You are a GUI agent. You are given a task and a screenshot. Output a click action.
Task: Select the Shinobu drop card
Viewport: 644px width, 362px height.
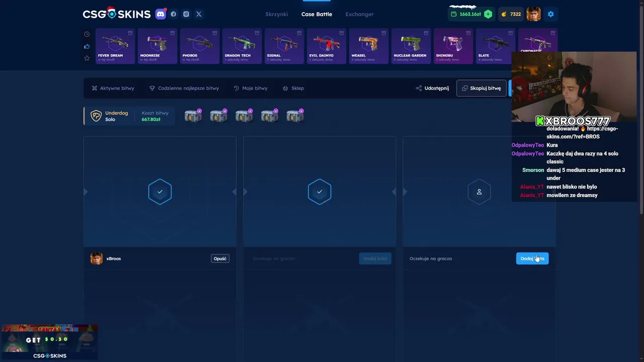tap(453, 46)
